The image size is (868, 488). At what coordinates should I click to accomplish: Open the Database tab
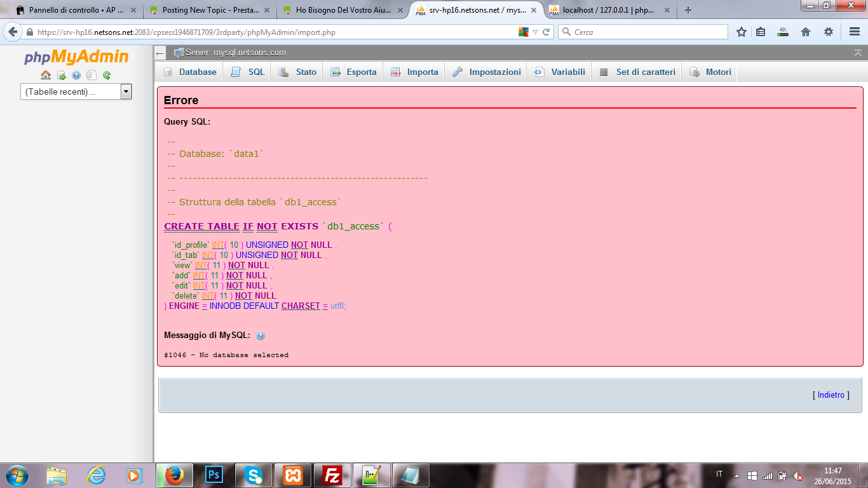coord(189,72)
